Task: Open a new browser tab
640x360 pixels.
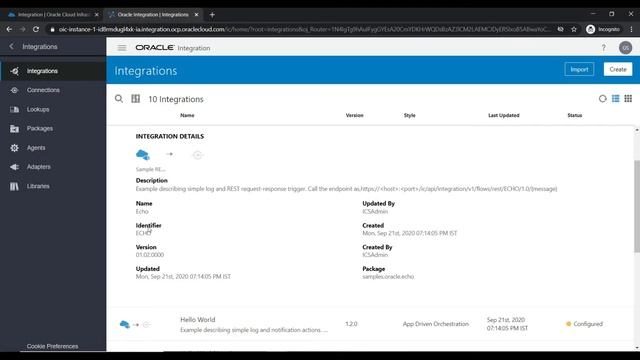Action: [212, 15]
